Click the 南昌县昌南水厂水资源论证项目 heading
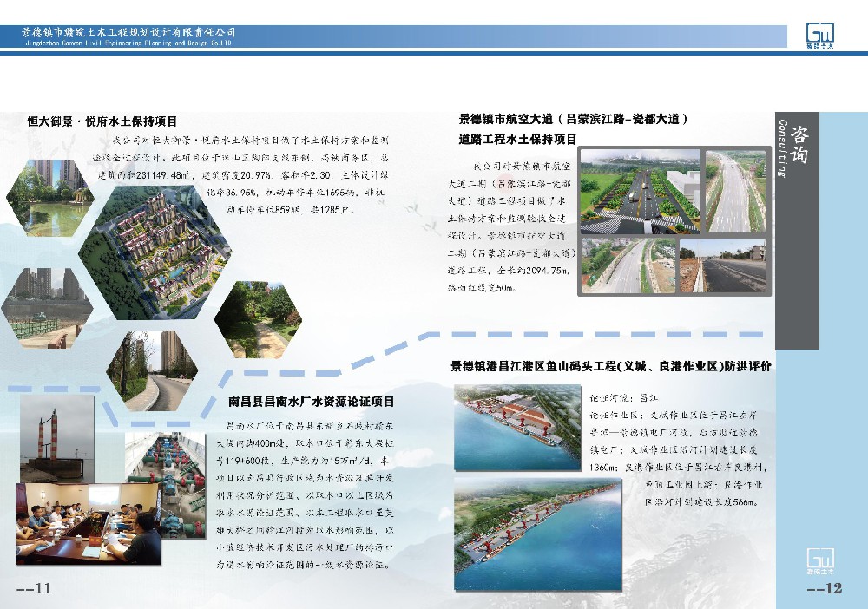 click(311, 402)
